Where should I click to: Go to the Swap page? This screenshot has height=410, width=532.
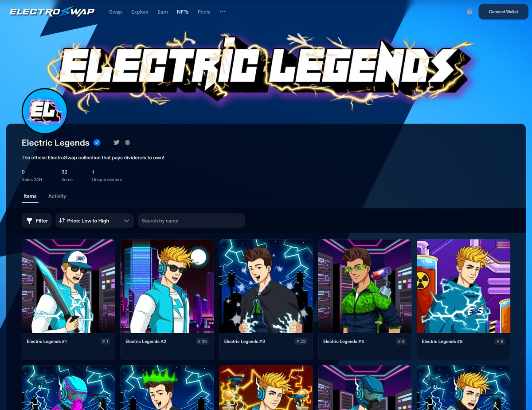pos(116,12)
